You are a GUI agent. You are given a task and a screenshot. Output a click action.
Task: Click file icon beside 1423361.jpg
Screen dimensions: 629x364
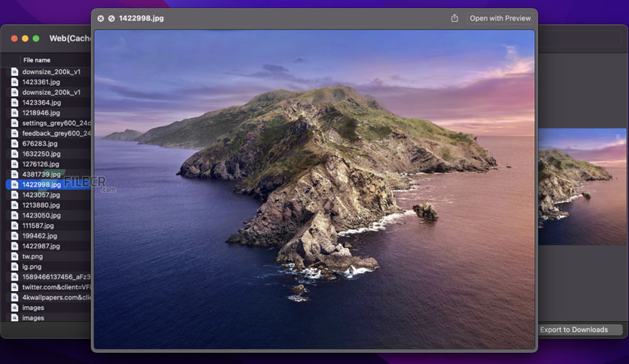coord(15,82)
